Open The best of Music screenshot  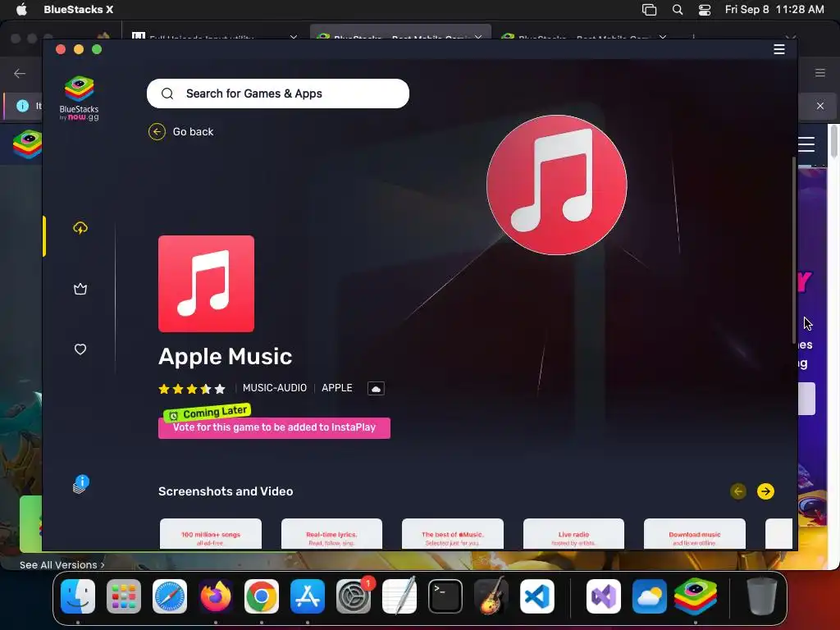(x=453, y=533)
